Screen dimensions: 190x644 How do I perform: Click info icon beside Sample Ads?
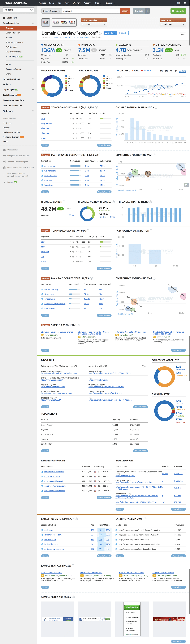click(x=78, y=325)
